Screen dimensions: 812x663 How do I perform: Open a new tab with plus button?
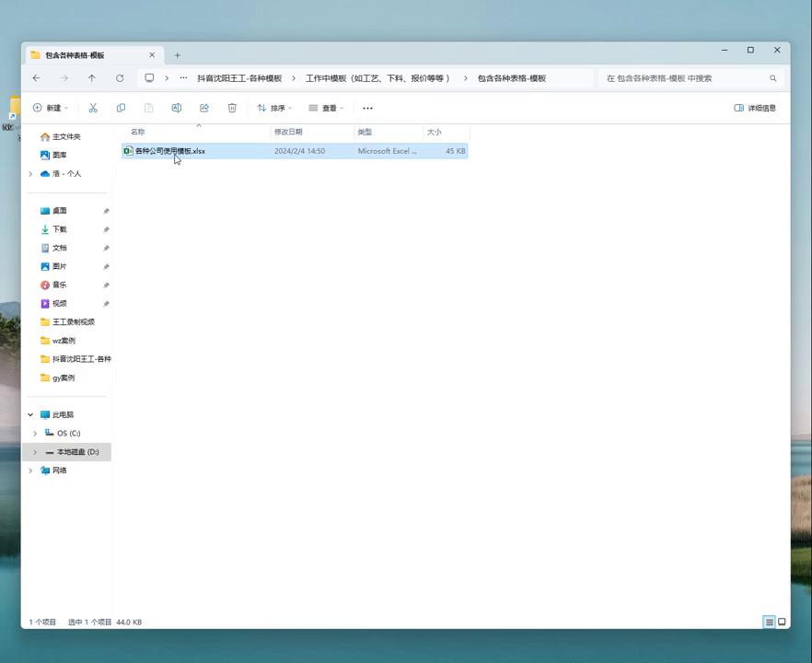178,55
